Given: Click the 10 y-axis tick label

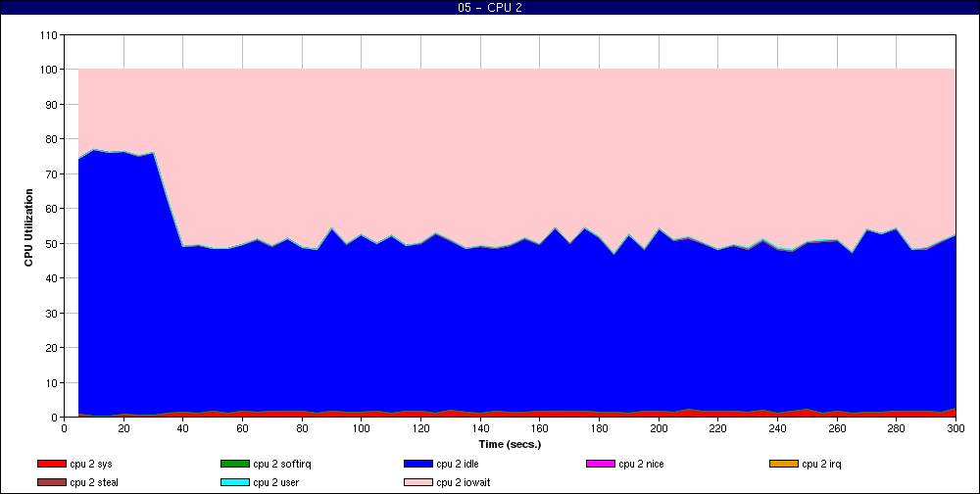Looking at the screenshot, I should click(51, 382).
